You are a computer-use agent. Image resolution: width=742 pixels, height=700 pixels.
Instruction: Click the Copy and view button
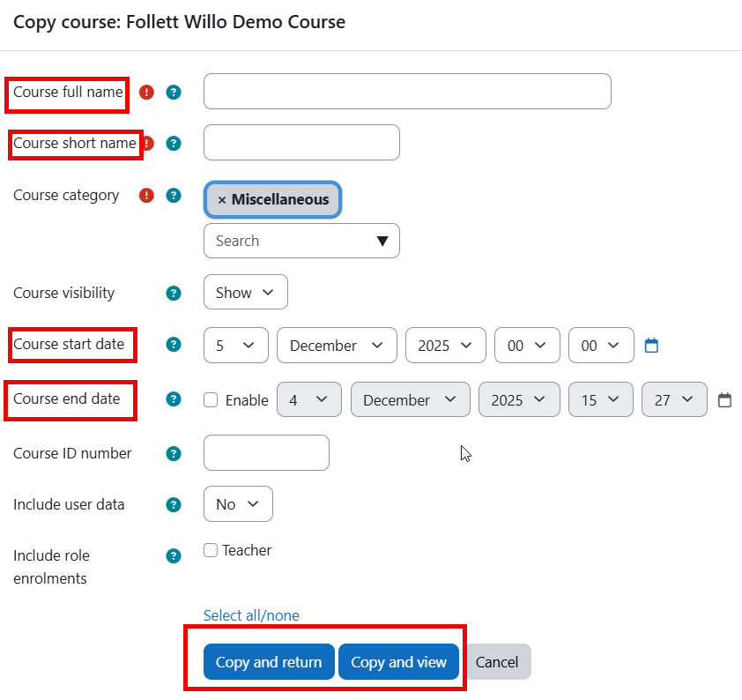click(x=398, y=662)
